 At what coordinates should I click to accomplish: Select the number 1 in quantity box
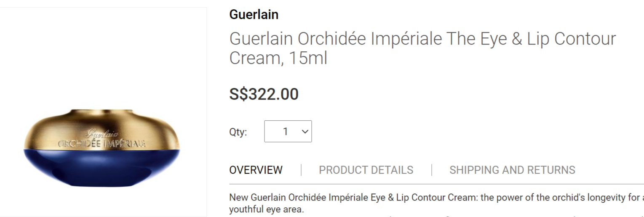point(285,132)
